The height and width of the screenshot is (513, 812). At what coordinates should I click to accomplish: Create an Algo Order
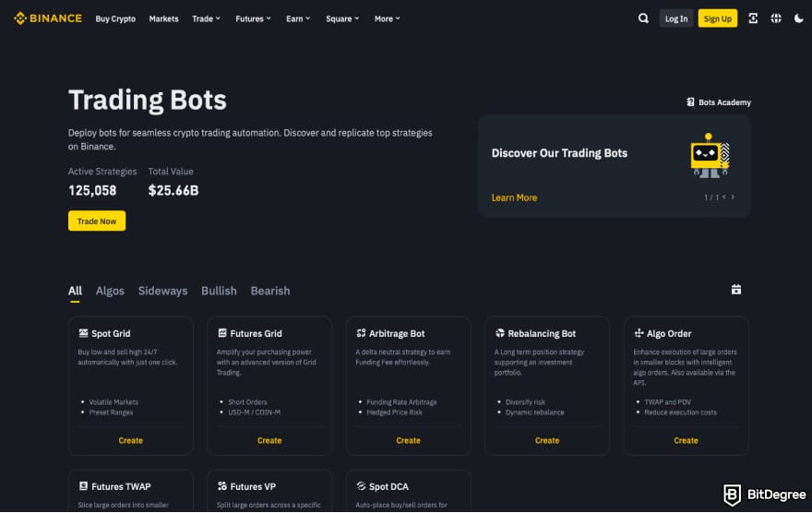click(x=686, y=440)
